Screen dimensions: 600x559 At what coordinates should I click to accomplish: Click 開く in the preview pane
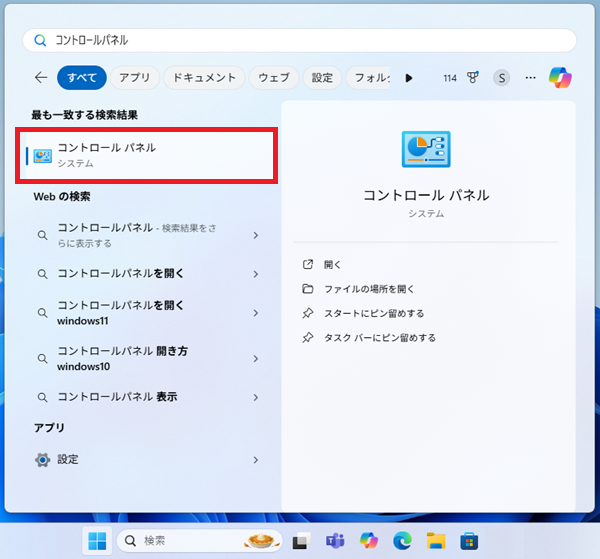[332, 264]
